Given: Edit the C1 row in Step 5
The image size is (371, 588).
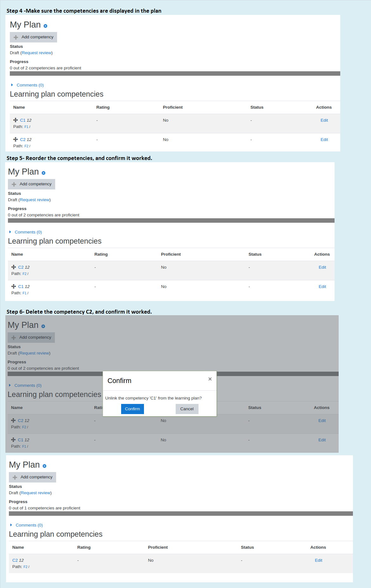Looking at the screenshot, I should pos(322,287).
